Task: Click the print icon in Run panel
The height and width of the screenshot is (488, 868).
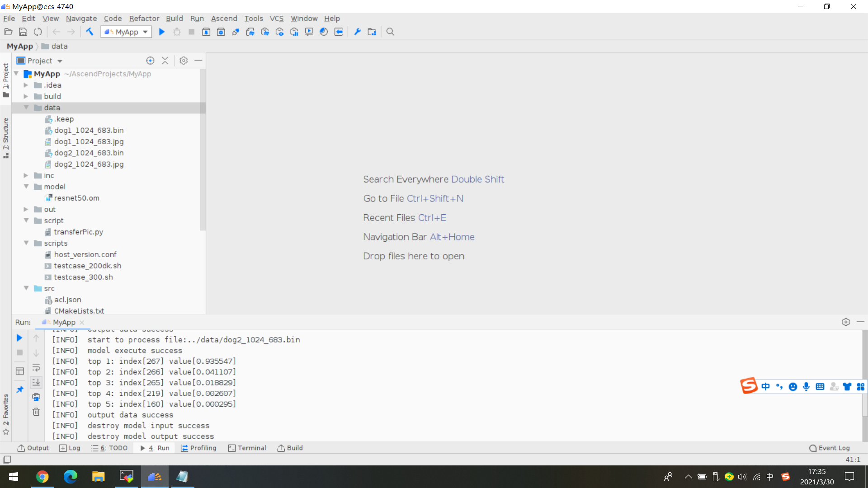Action: (x=36, y=397)
